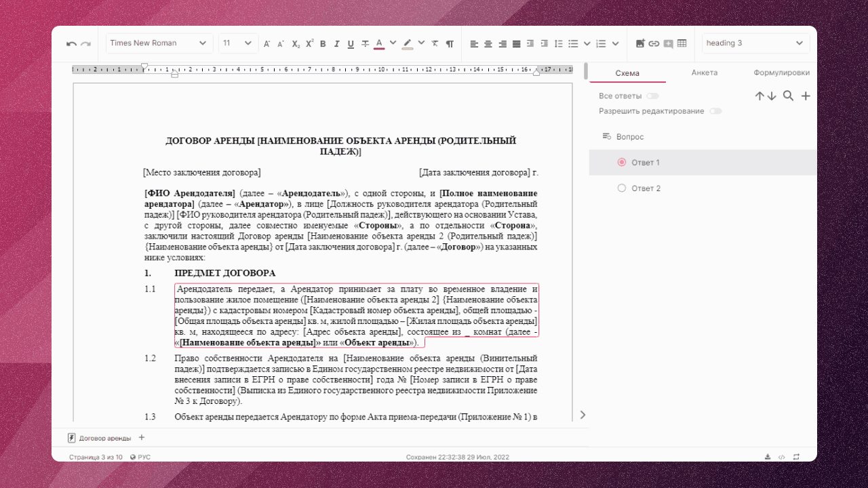Add new document tab with plus
Image resolution: width=868 pixels, height=488 pixels.
tap(142, 438)
